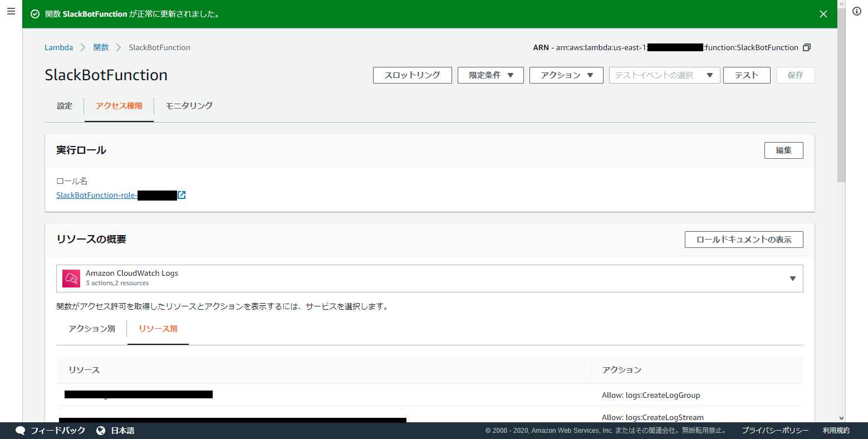Select the アクセス権限 tab
This screenshot has width=868, height=439.
coord(119,106)
